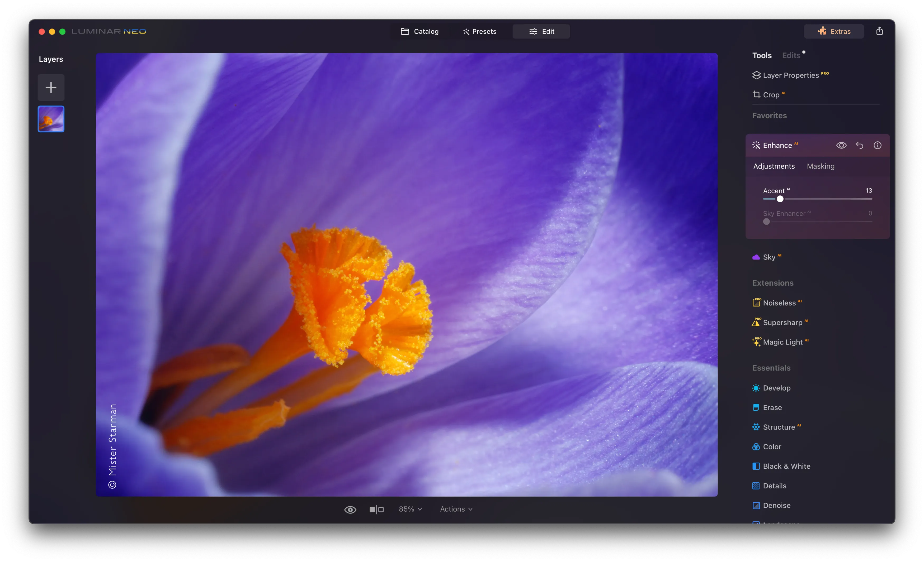Image resolution: width=924 pixels, height=562 pixels.
Task: Switch to the Masking tab
Action: point(821,166)
